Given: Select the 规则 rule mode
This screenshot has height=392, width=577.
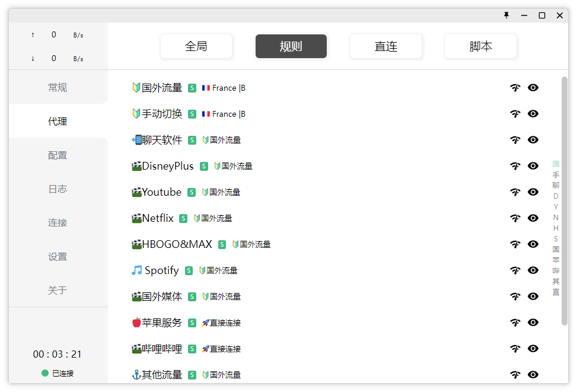Looking at the screenshot, I should [x=291, y=46].
